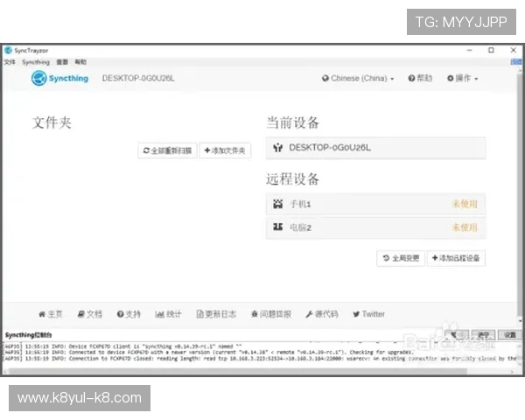Click the gear icon beside 操作
The height and width of the screenshot is (420, 525).
451,79
